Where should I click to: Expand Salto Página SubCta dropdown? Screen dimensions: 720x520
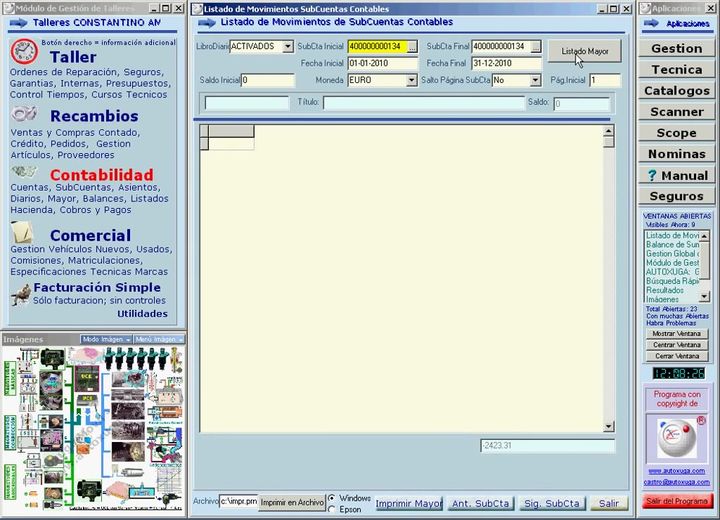[535, 80]
